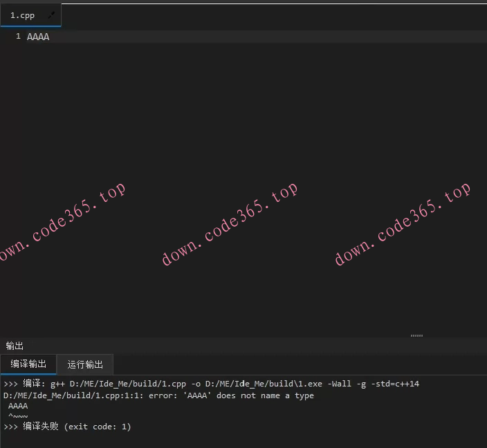The width and height of the screenshot is (487, 448).
Task: Switch to the 编译输出 tab
Action: [28, 364]
